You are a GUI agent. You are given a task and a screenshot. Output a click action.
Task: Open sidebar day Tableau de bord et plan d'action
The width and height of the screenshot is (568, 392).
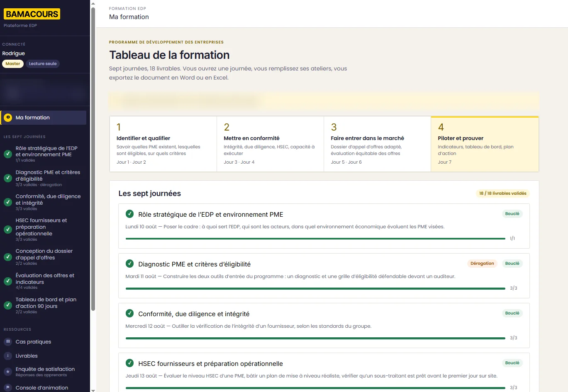(x=44, y=305)
